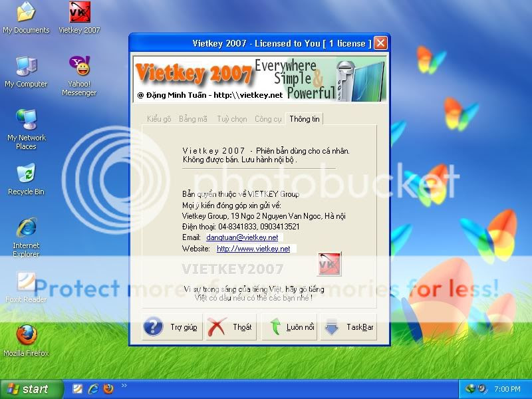The width and height of the screenshot is (532, 399).
Task: Select the Thông tin tab
Action: [x=305, y=119]
